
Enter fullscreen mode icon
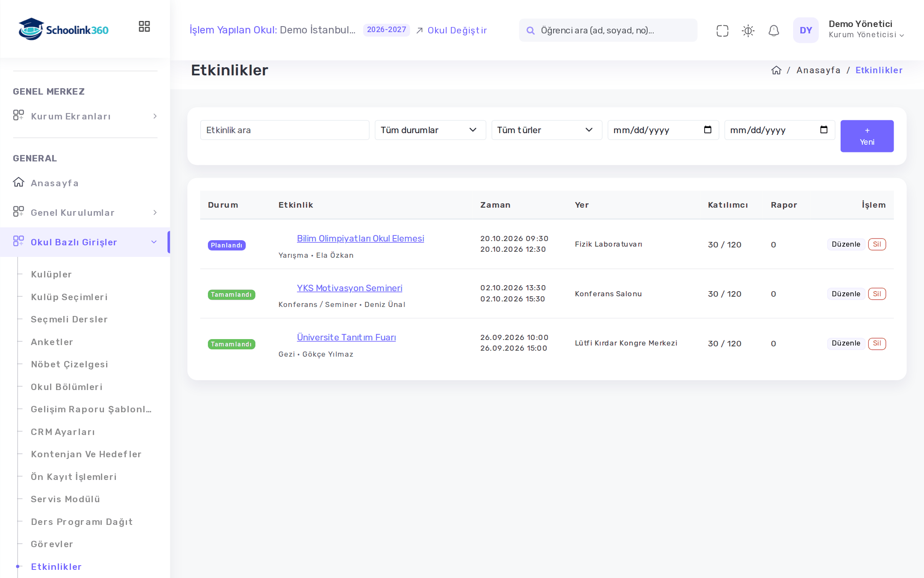722,30
